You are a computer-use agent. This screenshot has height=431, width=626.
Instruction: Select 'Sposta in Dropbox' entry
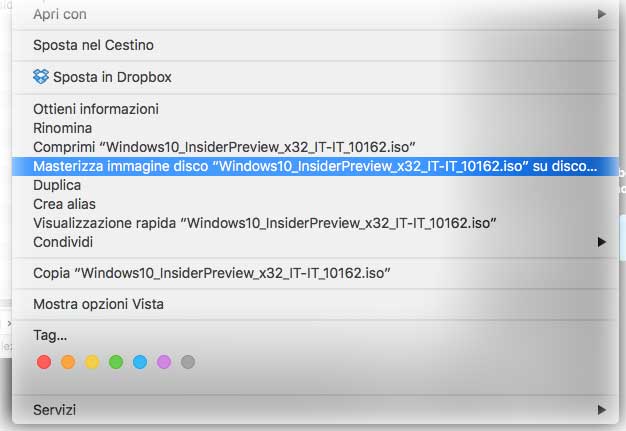point(315,77)
